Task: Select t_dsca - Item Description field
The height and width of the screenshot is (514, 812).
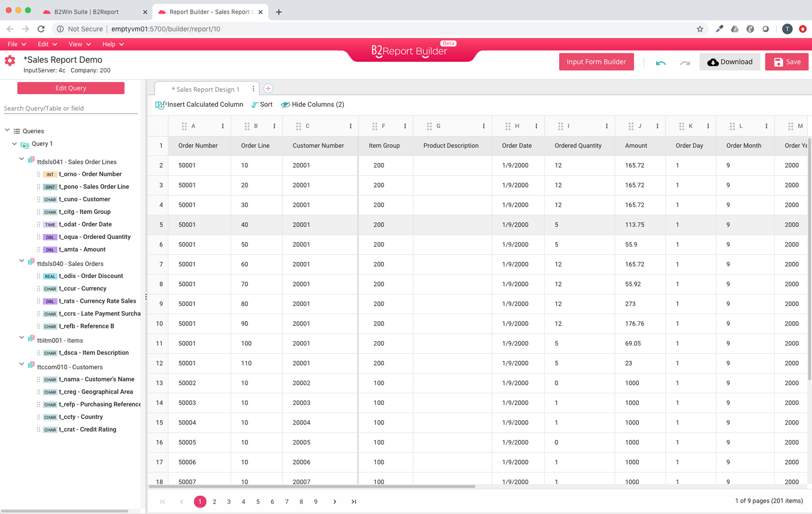Action: pyautogui.click(x=94, y=353)
